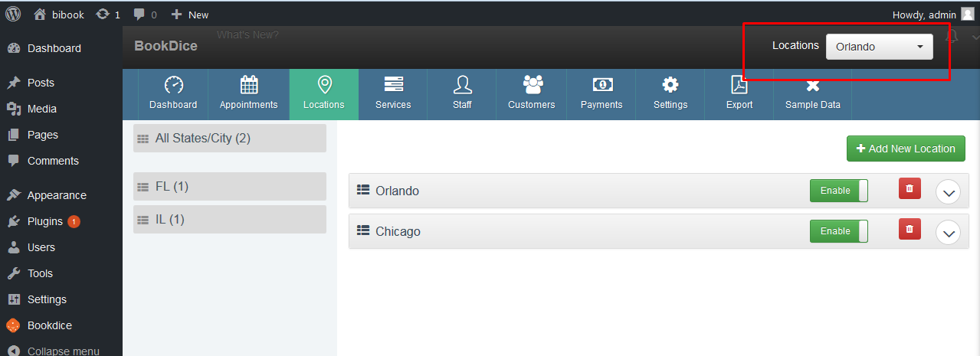This screenshot has height=356, width=980.
Task: Click the New content button
Action: click(x=189, y=15)
